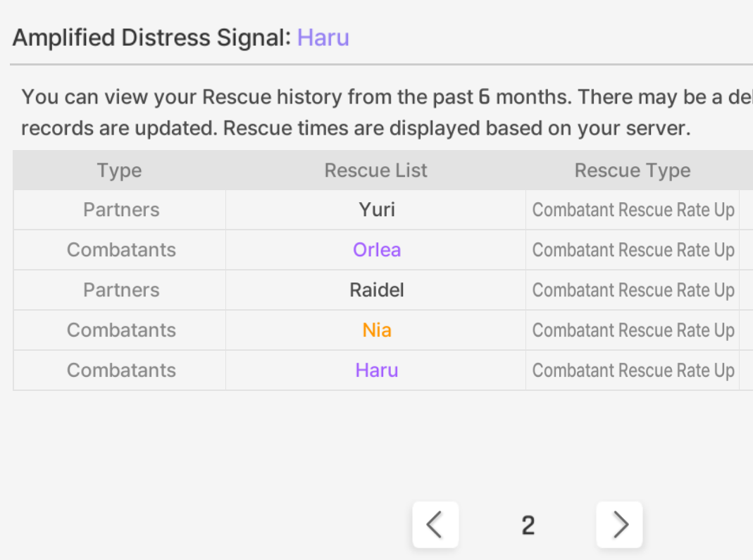Go to the next page arrow

point(619,525)
